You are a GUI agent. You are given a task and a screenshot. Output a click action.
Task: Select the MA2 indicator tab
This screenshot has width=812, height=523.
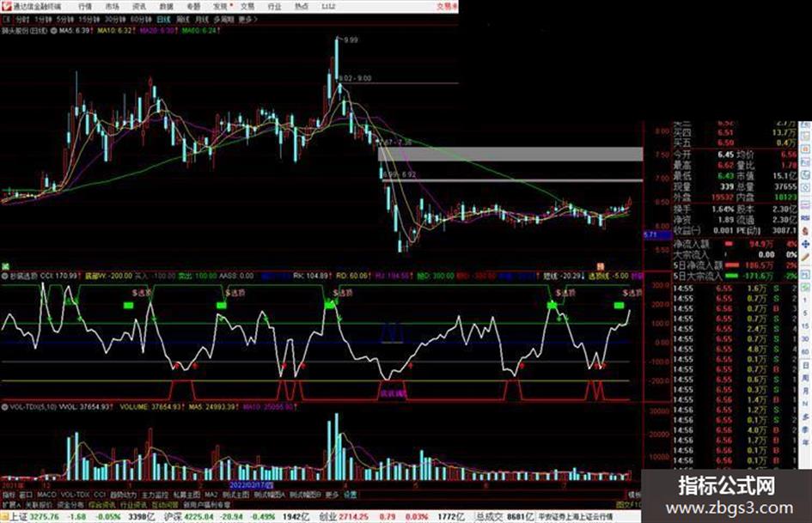click(x=211, y=495)
